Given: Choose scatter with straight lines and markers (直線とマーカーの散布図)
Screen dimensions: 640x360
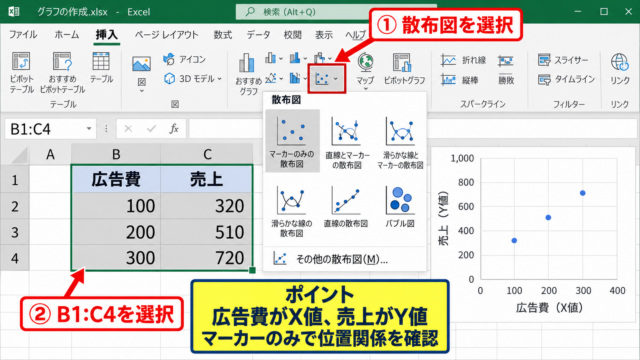Looking at the screenshot, I should point(347,143).
